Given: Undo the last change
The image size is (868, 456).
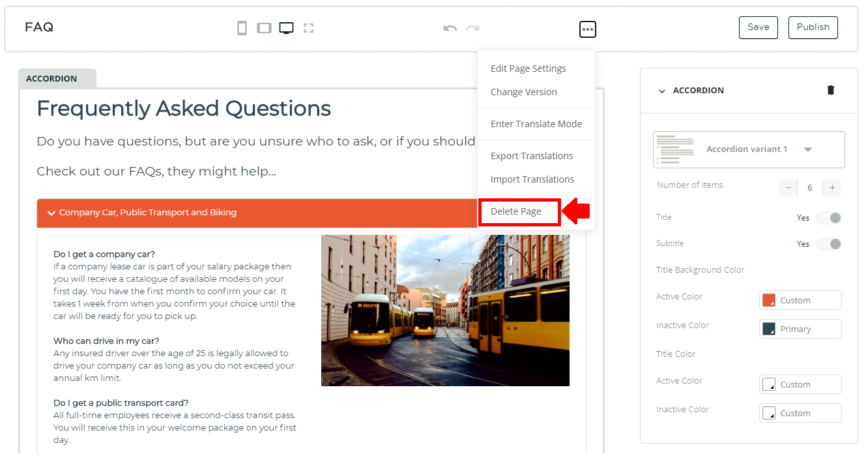Looking at the screenshot, I should (450, 28).
